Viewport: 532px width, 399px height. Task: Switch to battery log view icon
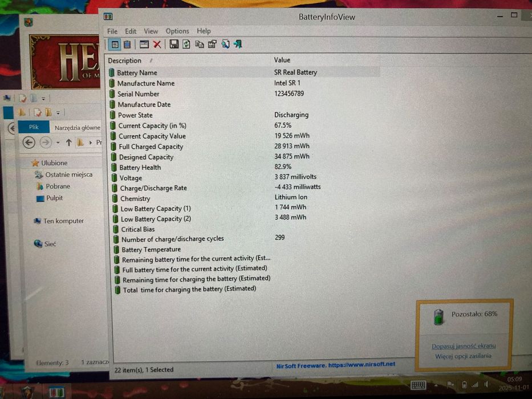point(127,44)
